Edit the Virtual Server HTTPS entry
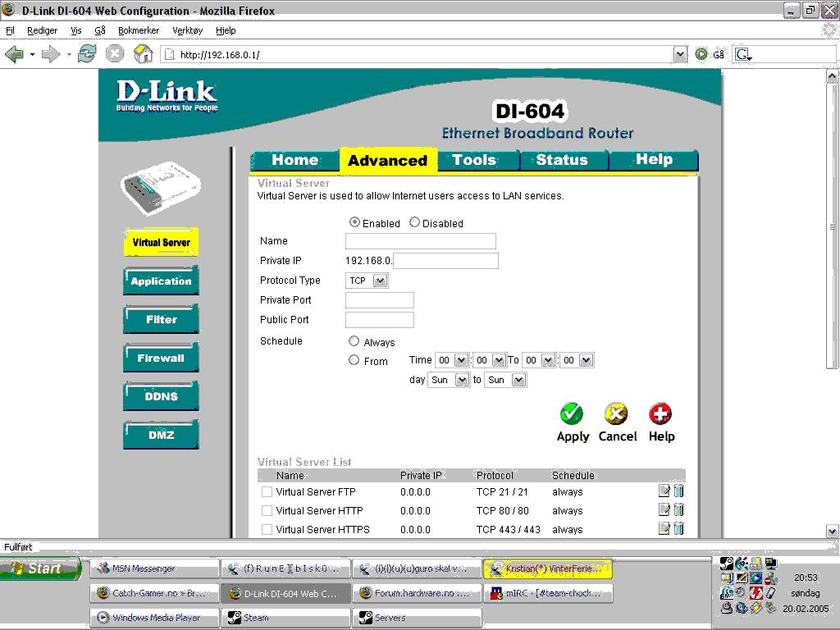Image resolution: width=840 pixels, height=630 pixels. [664, 528]
